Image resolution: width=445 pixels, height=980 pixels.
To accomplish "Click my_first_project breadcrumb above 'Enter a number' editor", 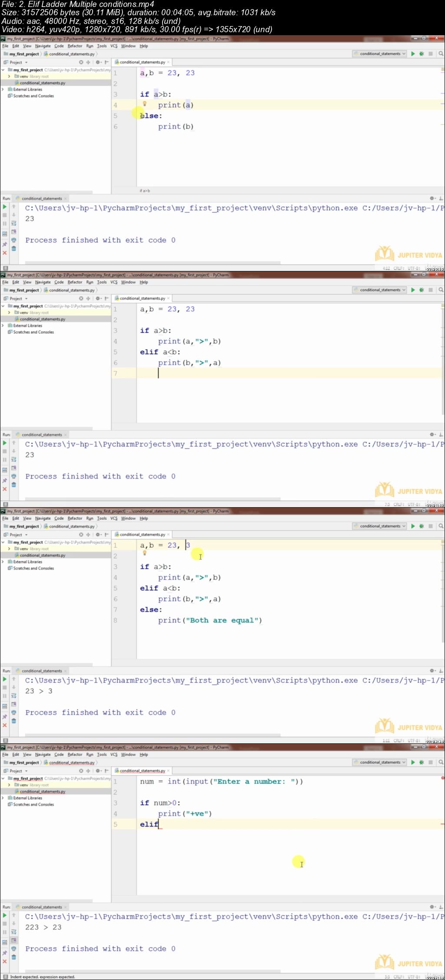I will pos(24,763).
